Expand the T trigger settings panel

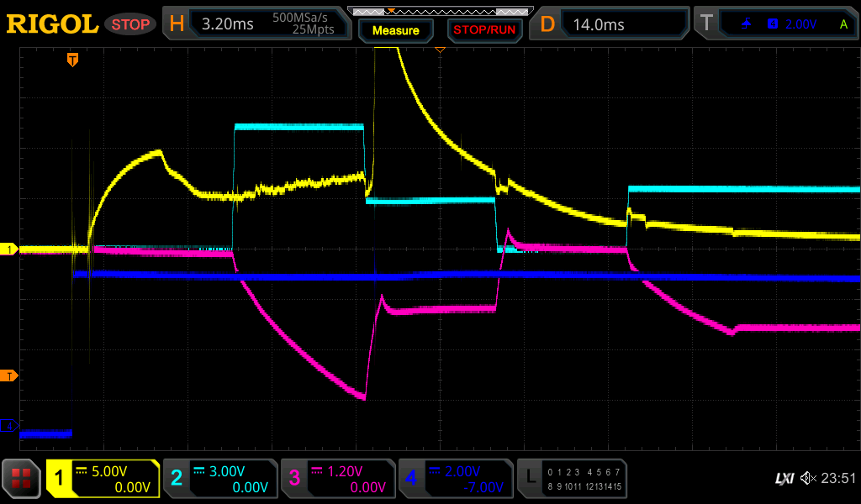click(774, 24)
